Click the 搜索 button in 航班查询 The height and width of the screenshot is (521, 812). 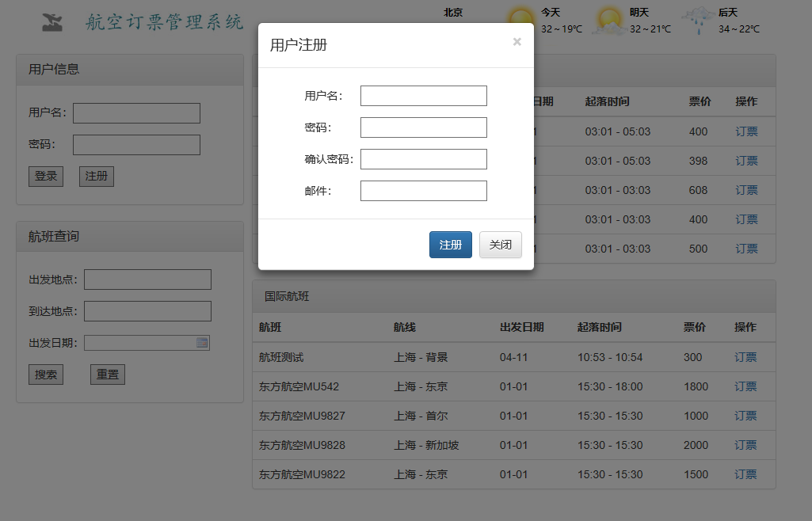pyautogui.click(x=46, y=375)
